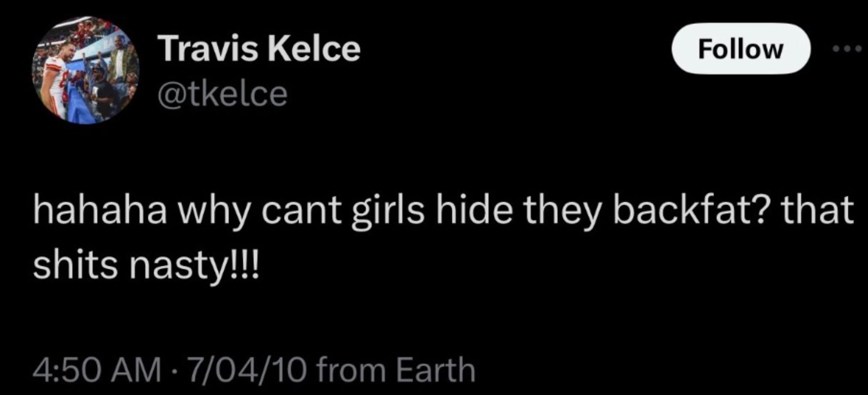Open the Travis Kelce display name link
The width and height of the screenshot is (868, 395).
tap(259, 48)
